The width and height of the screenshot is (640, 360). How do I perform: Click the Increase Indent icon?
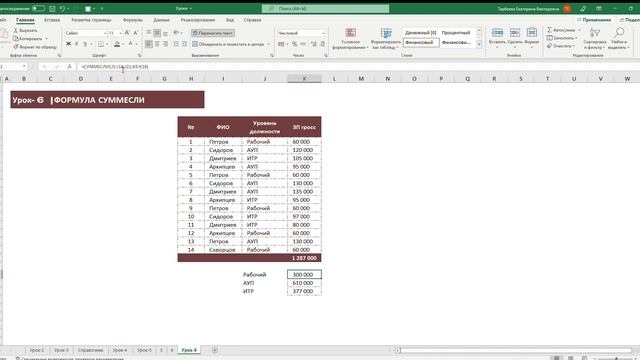[x=184, y=44]
